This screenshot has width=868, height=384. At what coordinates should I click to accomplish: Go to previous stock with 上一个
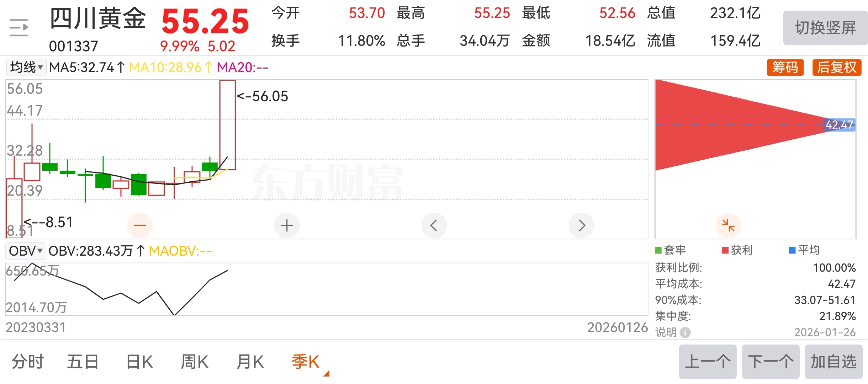(x=708, y=362)
